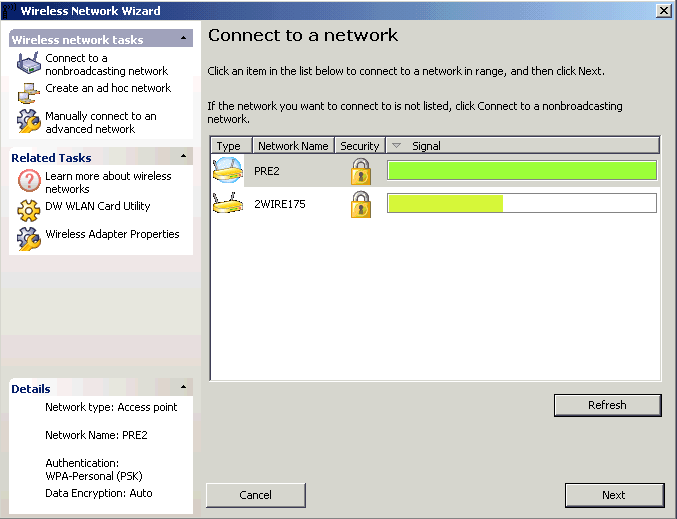
Task: Click the advanced network gear-wrench icon
Action: pos(28,121)
